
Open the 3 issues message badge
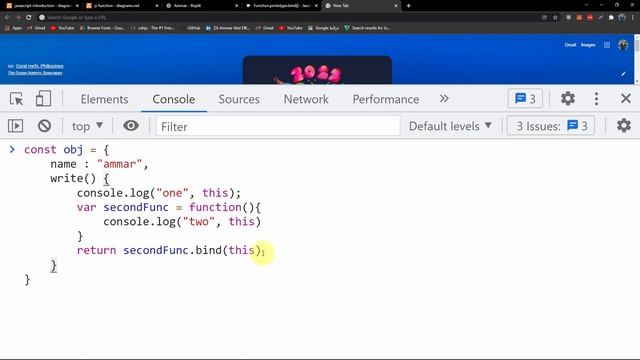(525, 99)
